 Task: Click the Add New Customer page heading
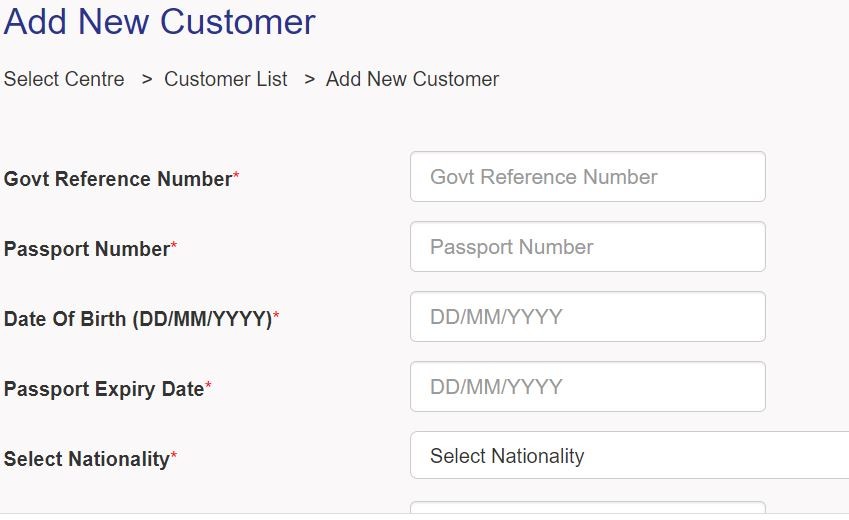coord(160,22)
